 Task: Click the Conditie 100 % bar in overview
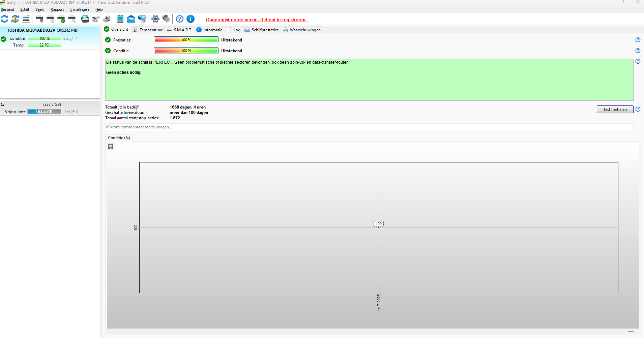(186, 51)
